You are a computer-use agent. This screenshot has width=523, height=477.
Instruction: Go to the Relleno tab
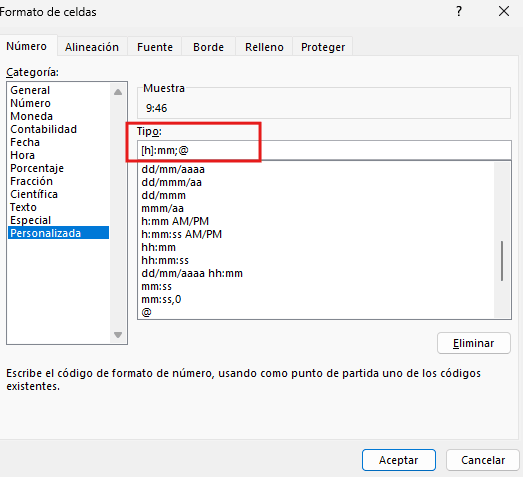point(264,47)
